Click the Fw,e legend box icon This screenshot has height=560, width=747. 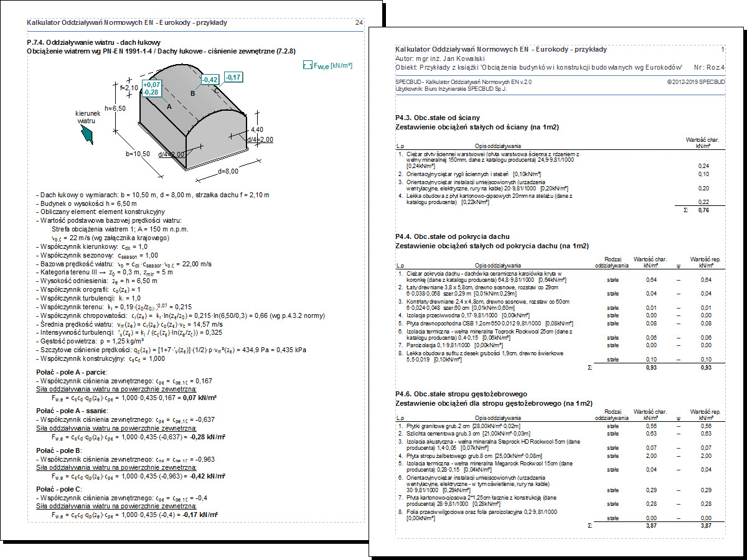pyautogui.click(x=306, y=65)
